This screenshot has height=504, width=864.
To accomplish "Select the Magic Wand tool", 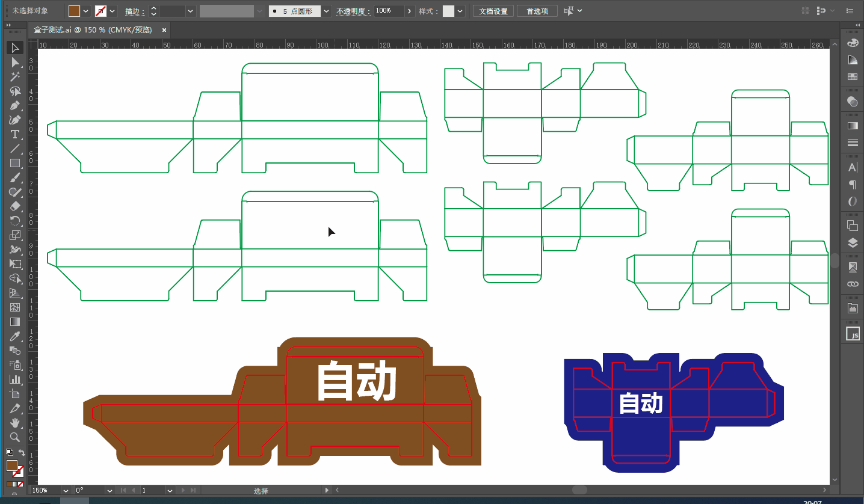I will point(15,76).
